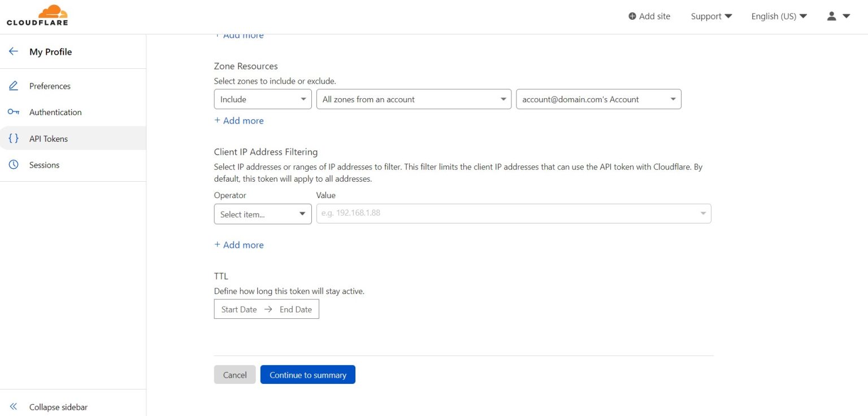
Task: Select the Preferences pencil icon
Action: [14, 86]
